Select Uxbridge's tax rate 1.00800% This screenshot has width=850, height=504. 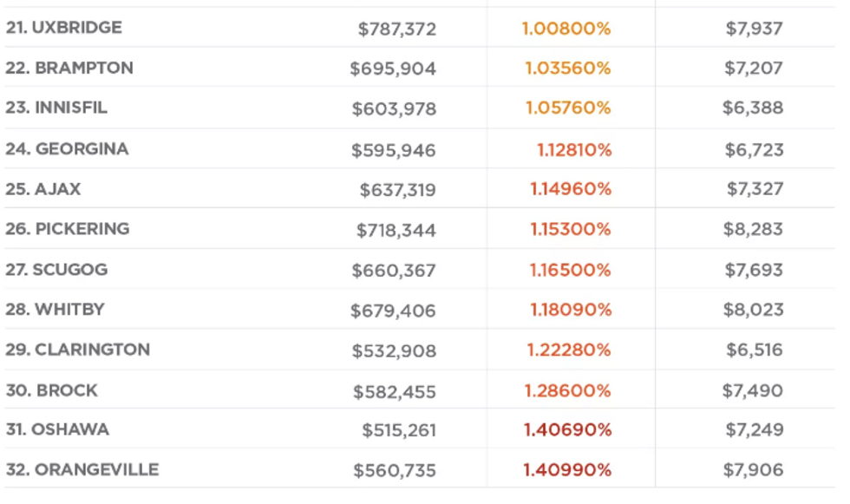pyautogui.click(x=566, y=29)
